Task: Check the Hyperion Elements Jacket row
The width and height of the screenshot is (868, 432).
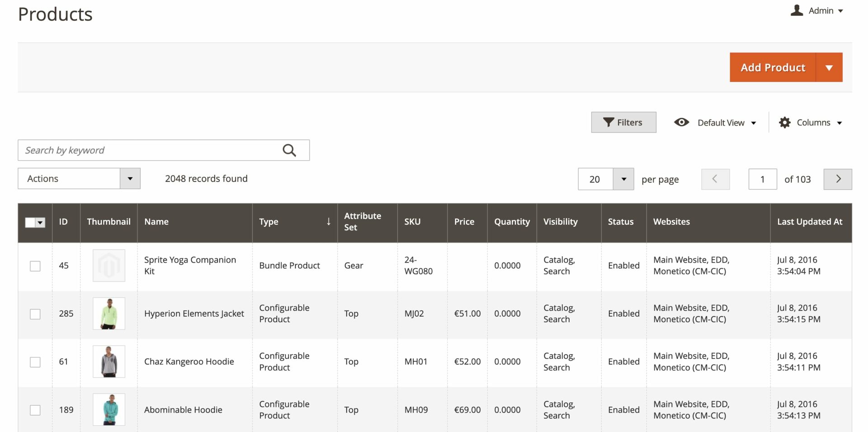Action: click(35, 314)
